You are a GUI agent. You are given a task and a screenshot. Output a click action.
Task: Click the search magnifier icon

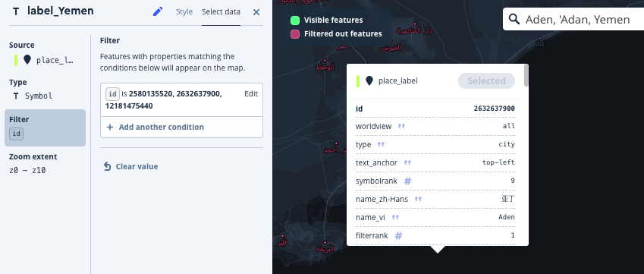pos(514,19)
